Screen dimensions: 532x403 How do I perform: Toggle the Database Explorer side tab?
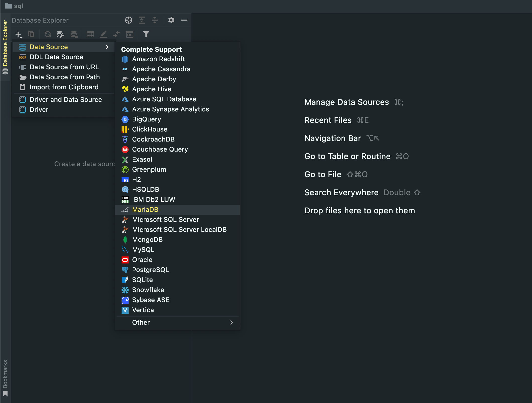pyautogui.click(x=5, y=47)
